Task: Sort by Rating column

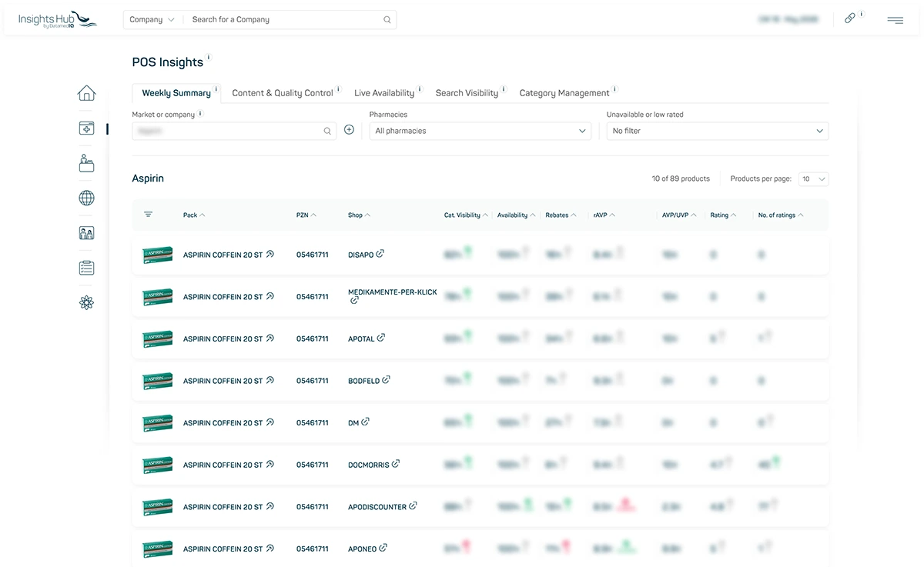Action: (x=723, y=215)
